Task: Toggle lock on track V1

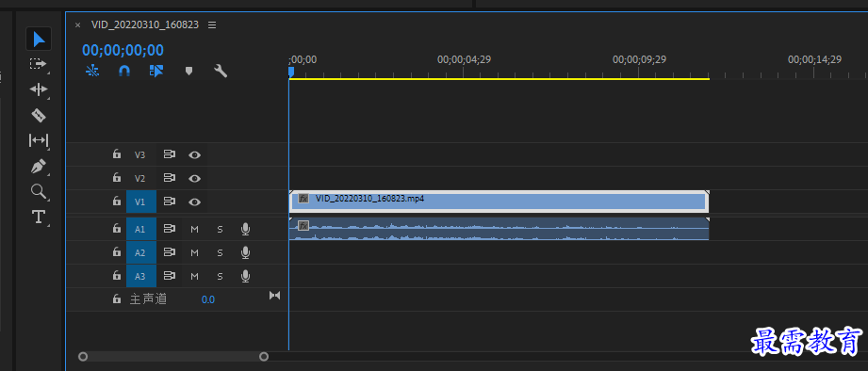Action: pos(116,202)
